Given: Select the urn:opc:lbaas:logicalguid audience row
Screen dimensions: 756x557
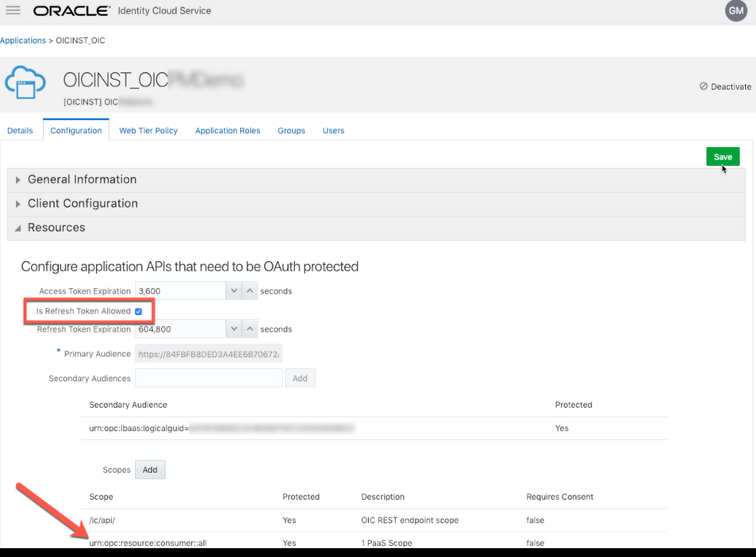Looking at the screenshot, I should (x=374, y=428).
